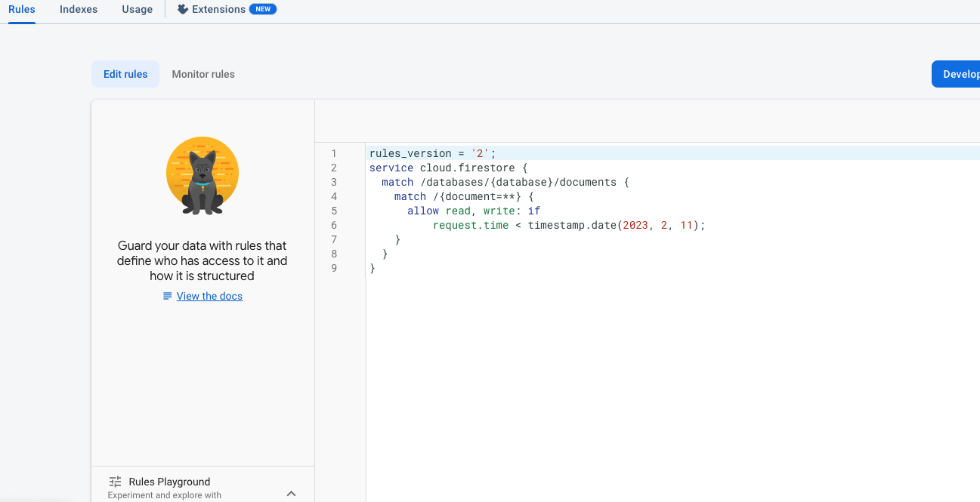Click the Rules Playground tune sliders icon
This screenshot has height=502, width=980.
click(x=115, y=482)
